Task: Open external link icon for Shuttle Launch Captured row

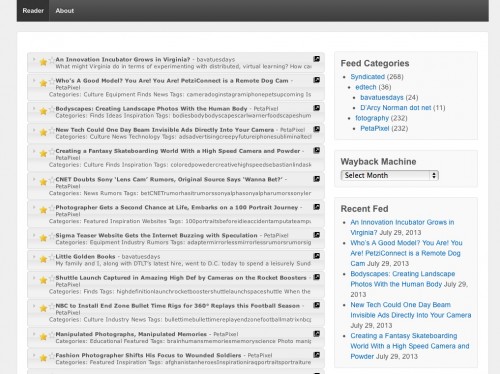Action: pyautogui.click(x=316, y=277)
